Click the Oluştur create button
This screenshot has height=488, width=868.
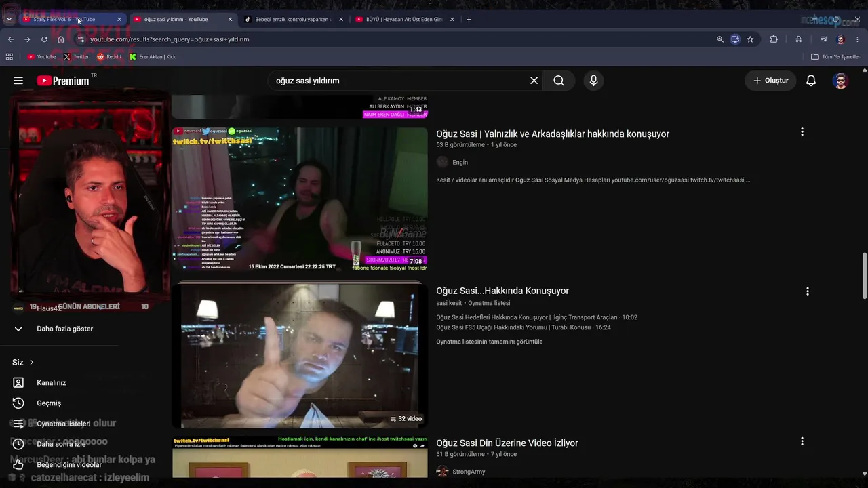(x=770, y=81)
